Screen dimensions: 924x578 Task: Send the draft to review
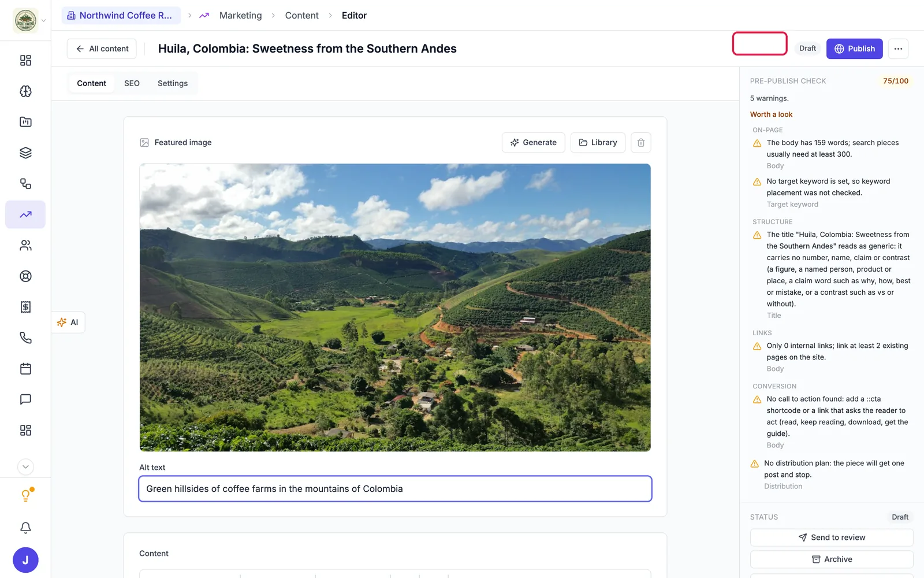point(832,538)
